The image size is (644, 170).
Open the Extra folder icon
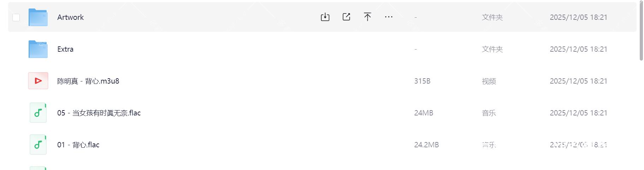(x=38, y=49)
